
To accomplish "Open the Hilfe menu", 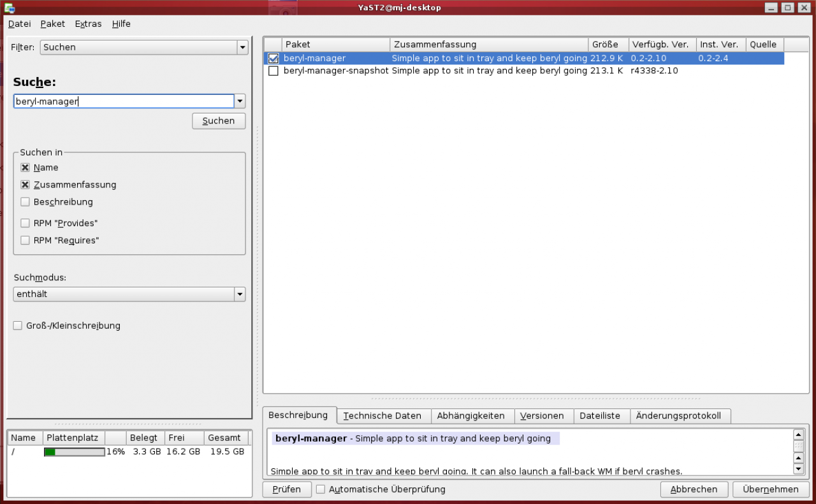I will pos(121,24).
